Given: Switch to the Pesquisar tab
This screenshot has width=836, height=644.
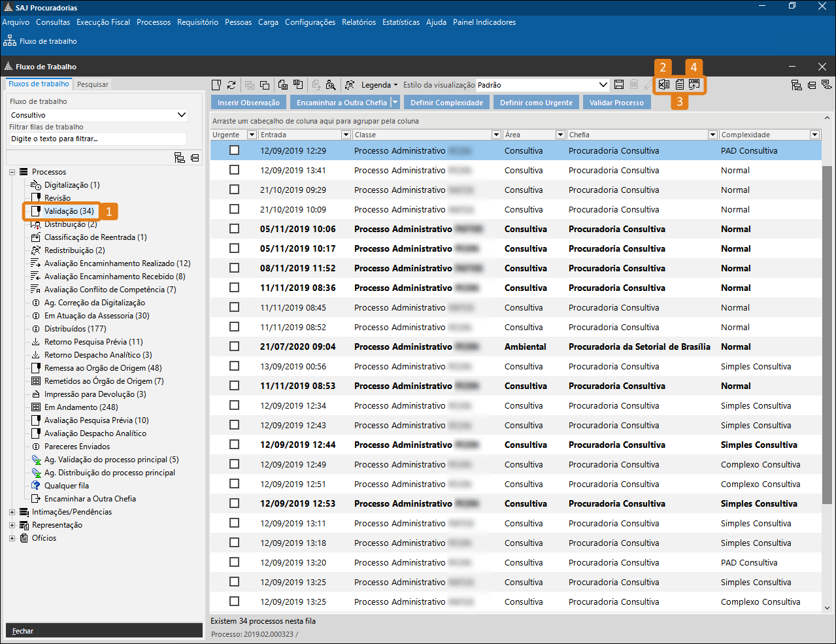Looking at the screenshot, I should coord(93,84).
